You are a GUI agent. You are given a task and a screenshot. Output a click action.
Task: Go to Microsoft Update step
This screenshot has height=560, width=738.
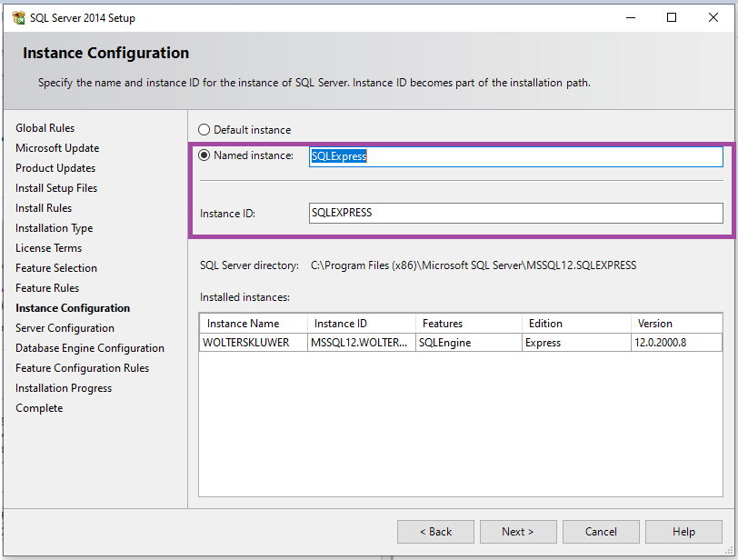pos(57,148)
